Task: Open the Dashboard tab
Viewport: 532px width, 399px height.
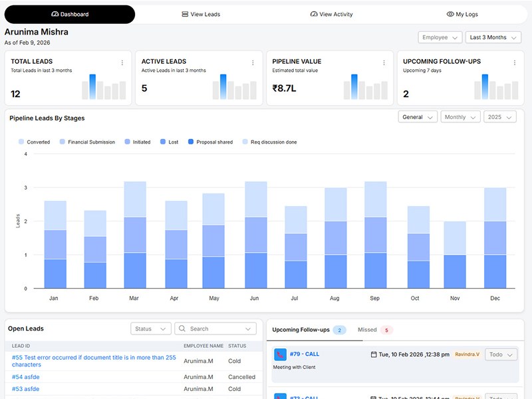Action: 70,14
